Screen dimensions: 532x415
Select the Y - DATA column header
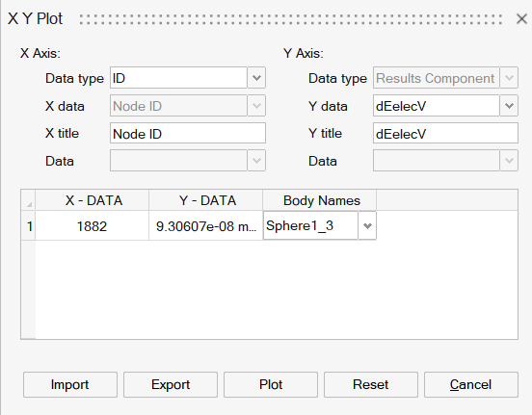coord(206,200)
